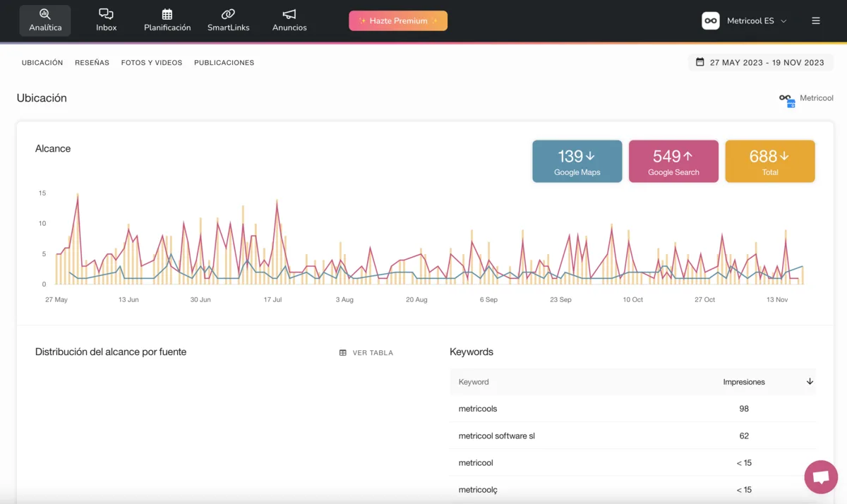Open the Inbox chat icon
Image resolution: width=847 pixels, height=504 pixels.
106,14
